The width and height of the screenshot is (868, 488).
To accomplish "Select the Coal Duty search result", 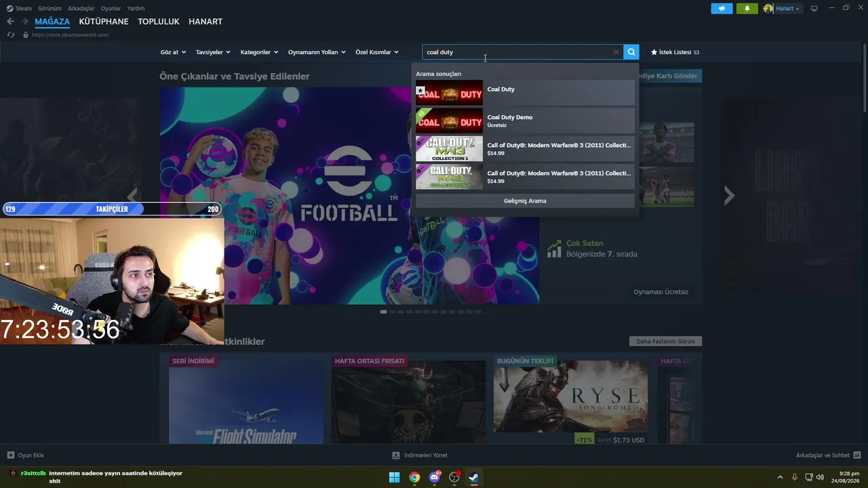I will tap(525, 93).
